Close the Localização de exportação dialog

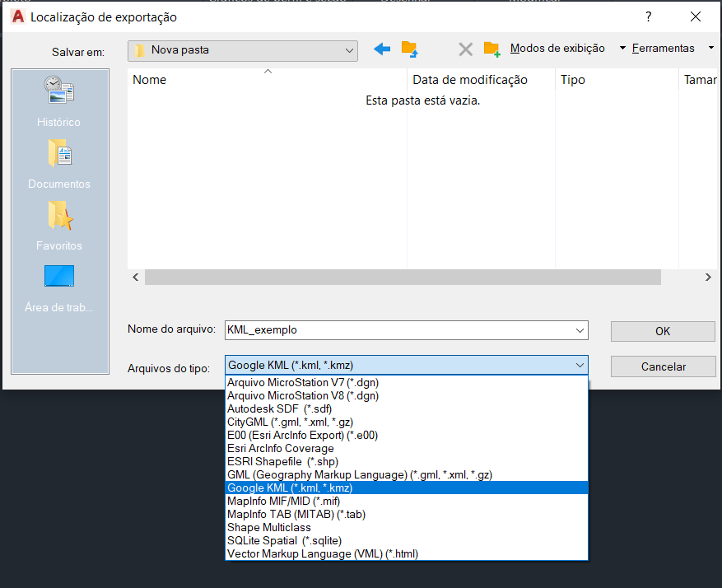tap(696, 17)
